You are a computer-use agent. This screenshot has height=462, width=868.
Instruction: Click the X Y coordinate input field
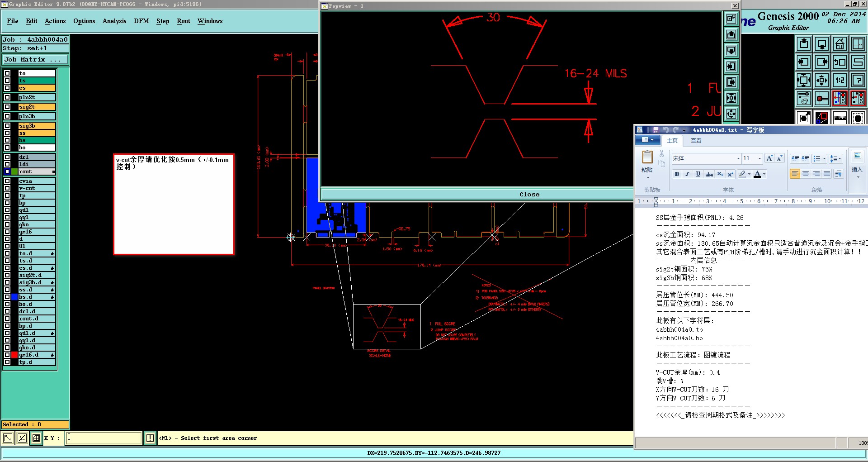(x=104, y=438)
